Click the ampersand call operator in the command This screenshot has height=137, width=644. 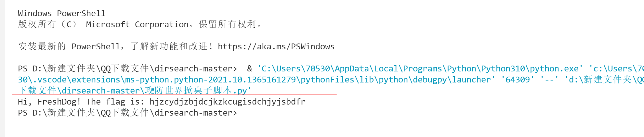pos(249,69)
